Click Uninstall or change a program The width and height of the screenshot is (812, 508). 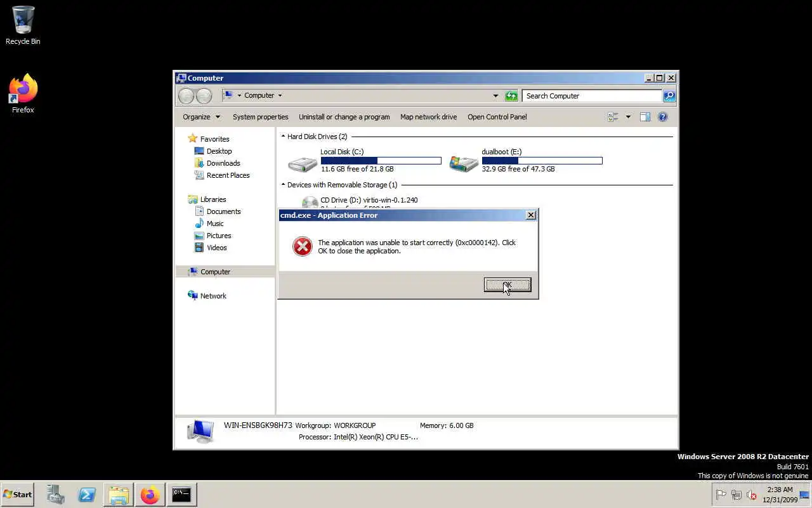344,117
